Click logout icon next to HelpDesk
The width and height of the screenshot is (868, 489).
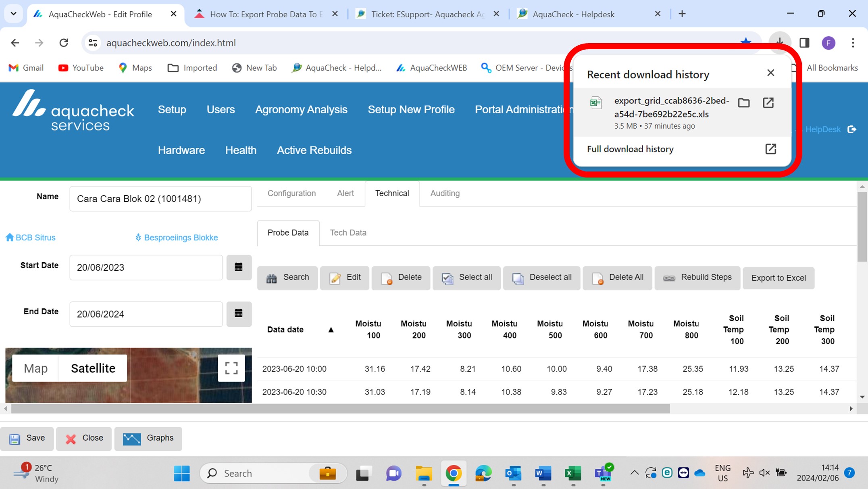pos(851,130)
